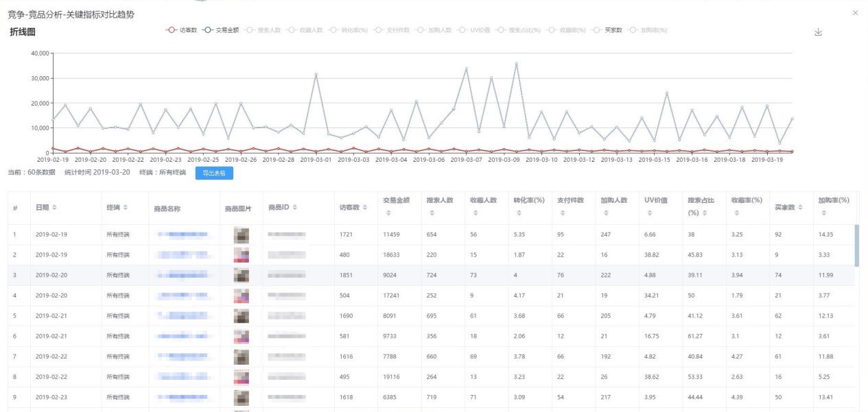The image size is (868, 412).
Task: Click the table vertical scrollbar thumb
Action: point(856,245)
